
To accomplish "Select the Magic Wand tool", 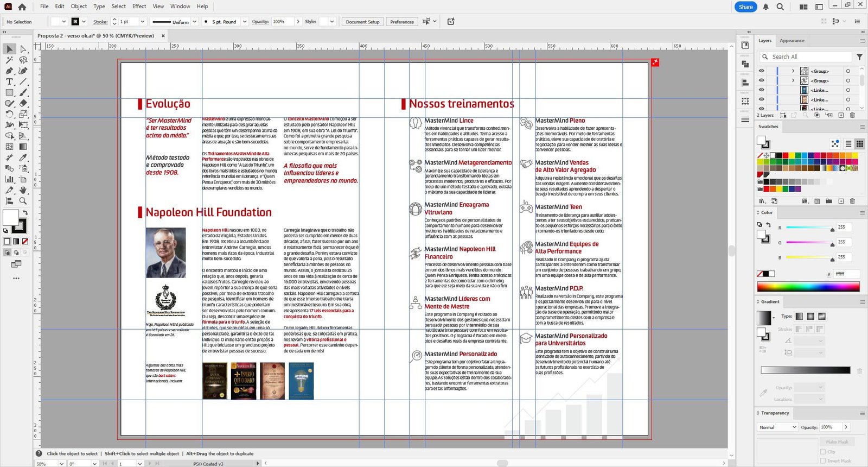I will tap(9, 60).
